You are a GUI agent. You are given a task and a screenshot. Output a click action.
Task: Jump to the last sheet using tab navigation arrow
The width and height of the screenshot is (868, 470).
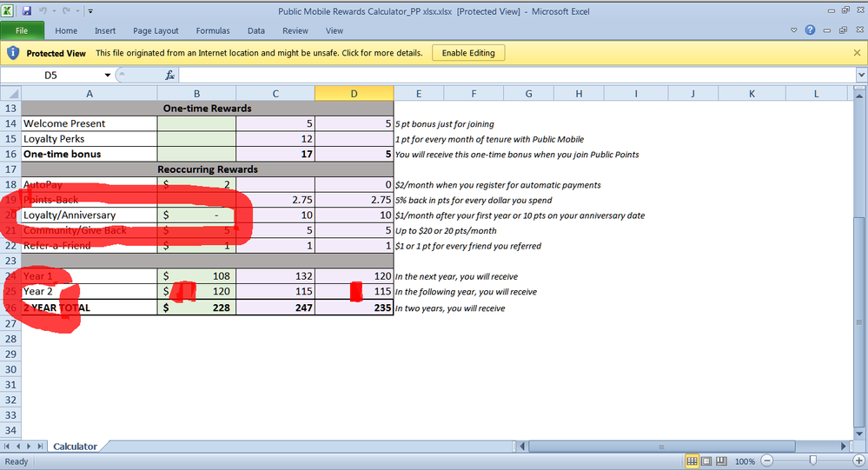42,447
